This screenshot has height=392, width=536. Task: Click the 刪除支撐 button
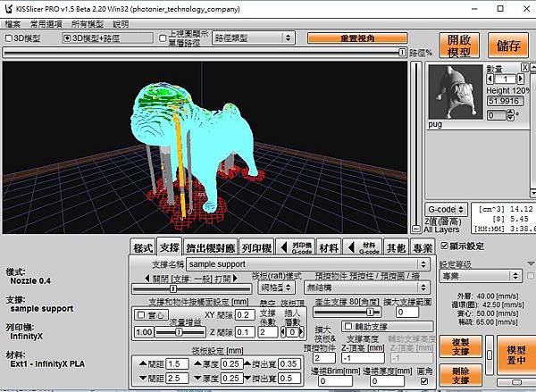click(460, 375)
